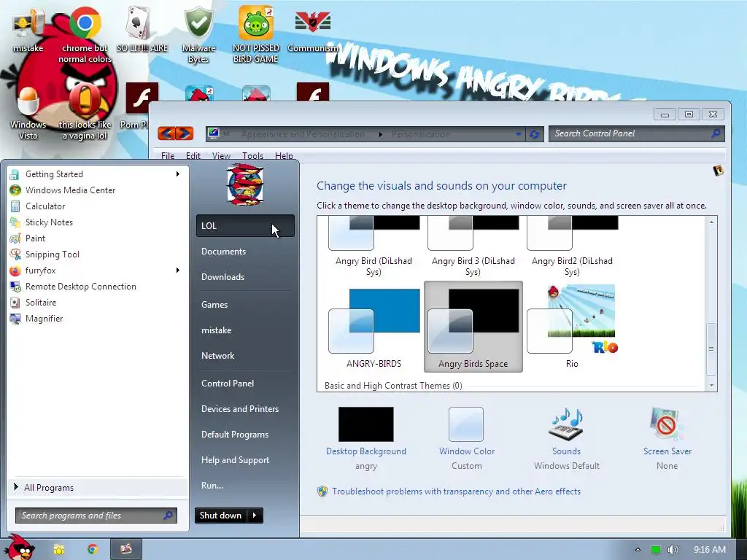Open the Windows Vista egg desktop icon
747x560 pixels.
coord(28,112)
